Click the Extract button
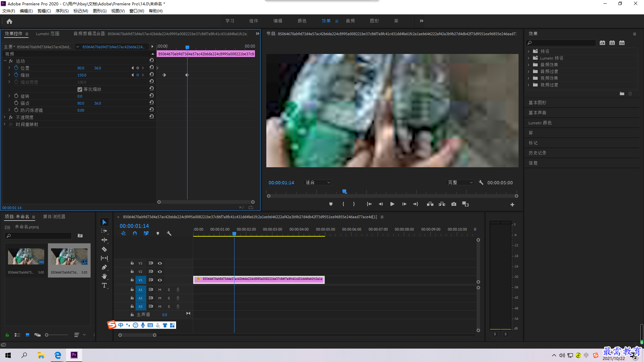The width and height of the screenshot is (644, 362). pos(442,204)
